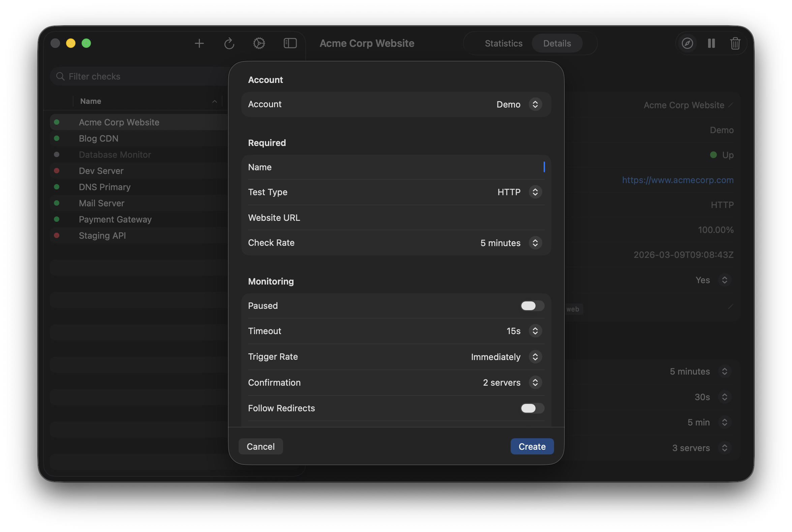Open the Check Rate dropdown
This screenshot has height=532, width=792.
click(535, 243)
